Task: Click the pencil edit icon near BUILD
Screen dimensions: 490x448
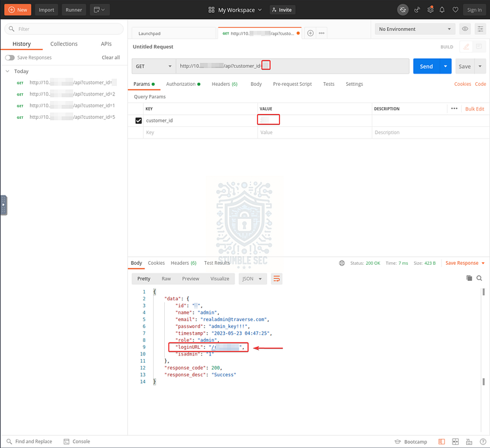Action: [x=466, y=47]
